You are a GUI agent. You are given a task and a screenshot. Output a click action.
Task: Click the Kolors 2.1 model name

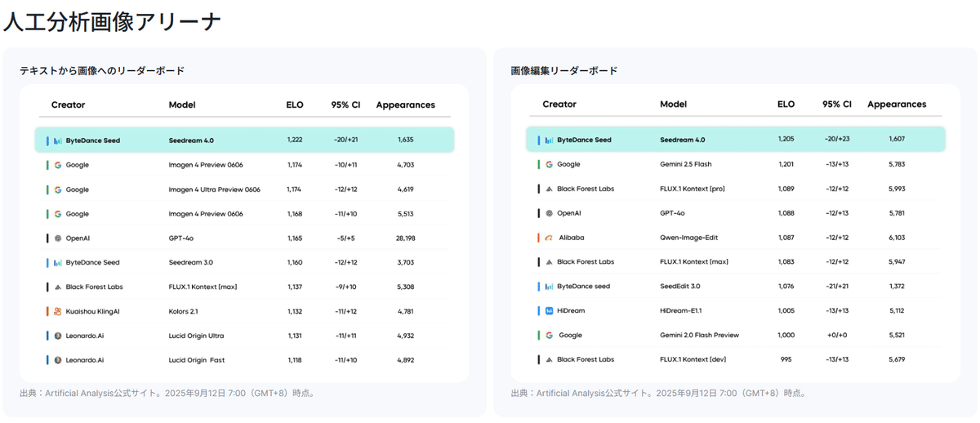(x=184, y=311)
